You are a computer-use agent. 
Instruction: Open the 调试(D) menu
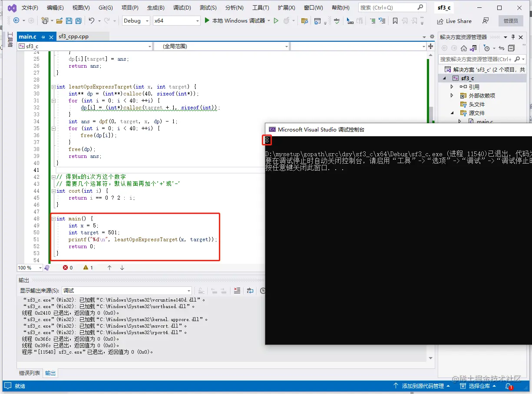(182, 8)
